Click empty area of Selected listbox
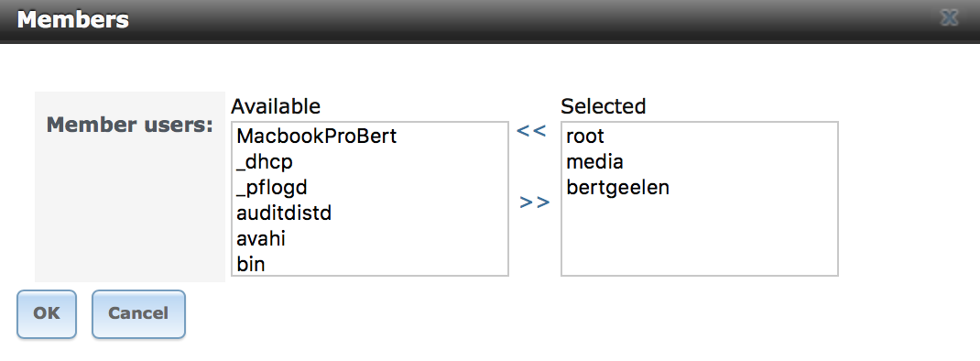 (700, 237)
